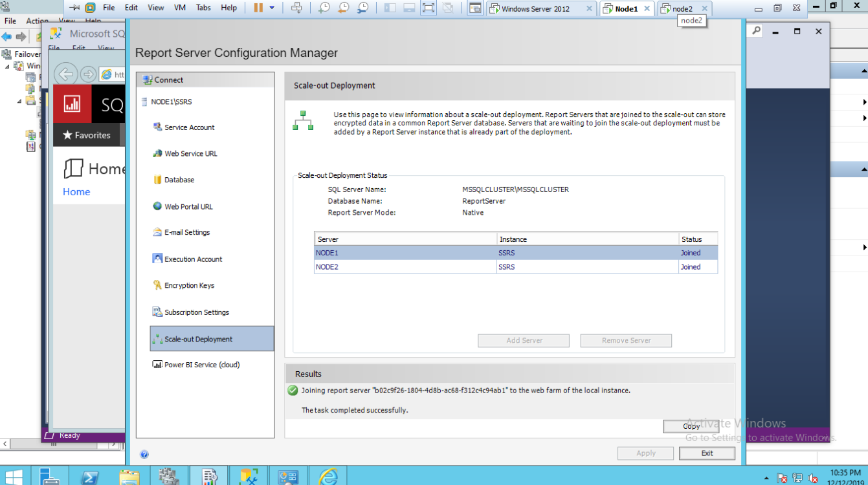Open the VMware power options dropdown arrow
This screenshot has width=868, height=485.
click(x=272, y=8)
